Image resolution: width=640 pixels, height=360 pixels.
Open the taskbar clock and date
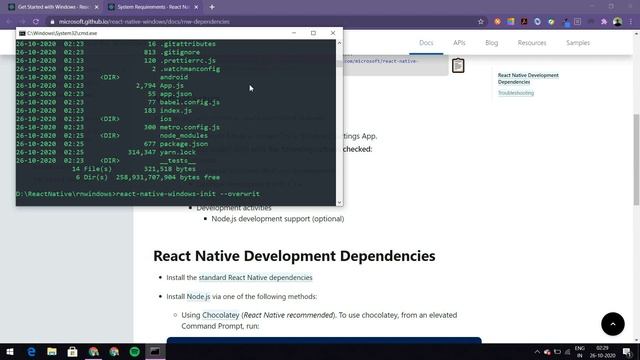tap(602, 352)
